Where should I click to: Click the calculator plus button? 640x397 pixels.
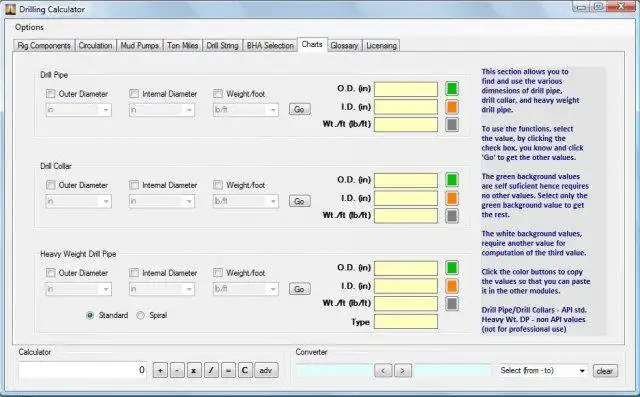click(x=160, y=370)
